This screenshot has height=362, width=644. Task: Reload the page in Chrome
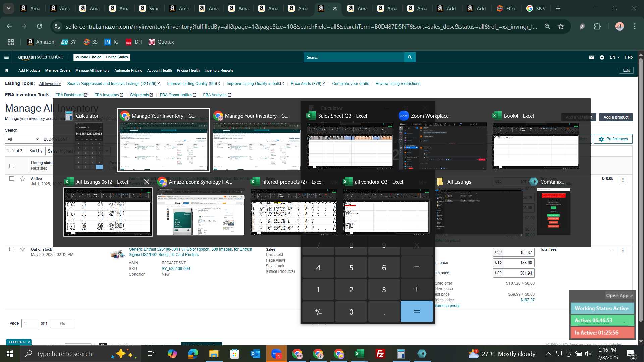40,26
